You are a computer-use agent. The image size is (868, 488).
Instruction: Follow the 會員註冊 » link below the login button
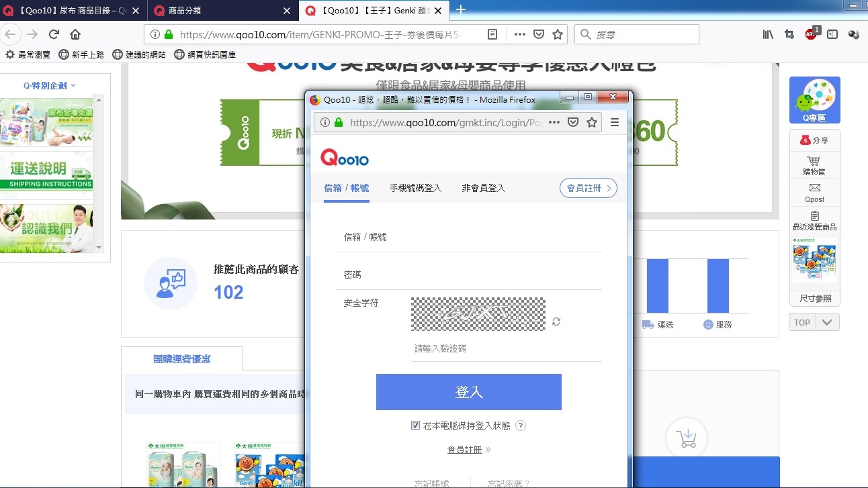click(469, 450)
